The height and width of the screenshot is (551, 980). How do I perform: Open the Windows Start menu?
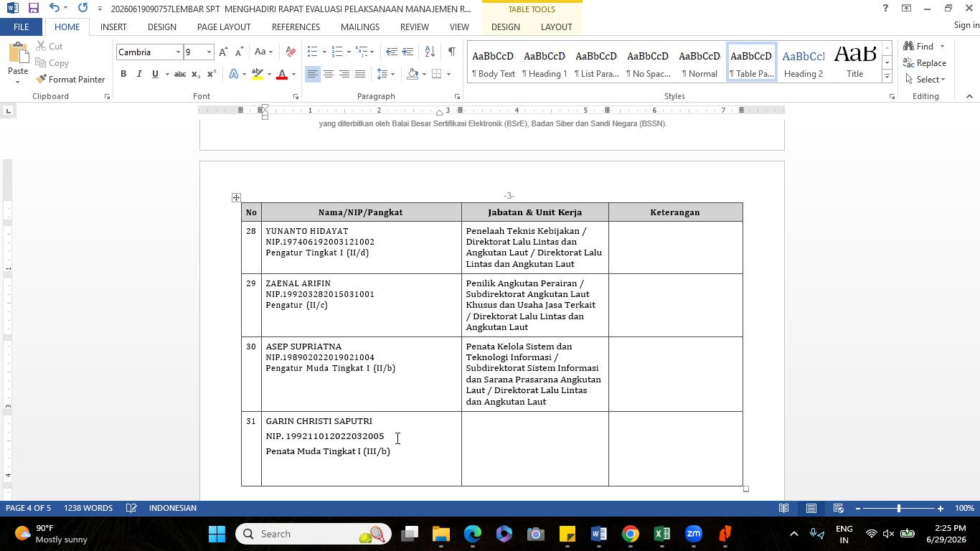tap(217, 534)
